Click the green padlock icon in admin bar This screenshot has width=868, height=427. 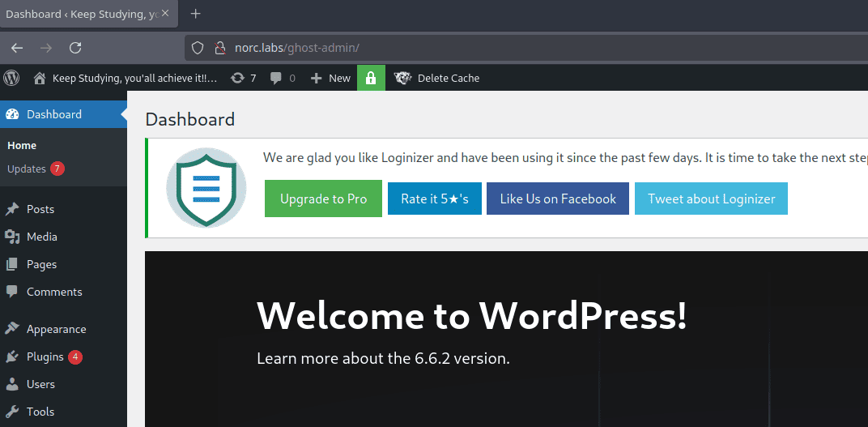[x=371, y=78]
